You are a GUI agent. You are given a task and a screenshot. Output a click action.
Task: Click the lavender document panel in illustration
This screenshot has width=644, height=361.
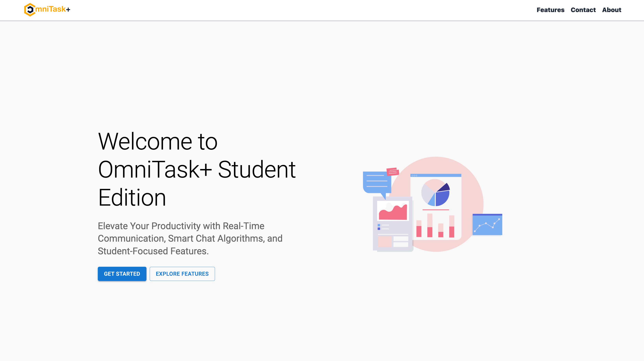(x=393, y=224)
